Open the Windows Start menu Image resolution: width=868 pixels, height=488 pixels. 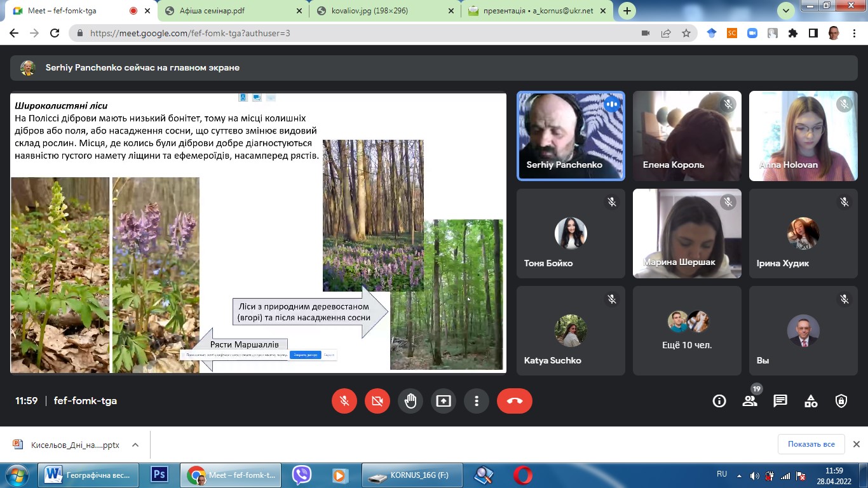(x=18, y=475)
